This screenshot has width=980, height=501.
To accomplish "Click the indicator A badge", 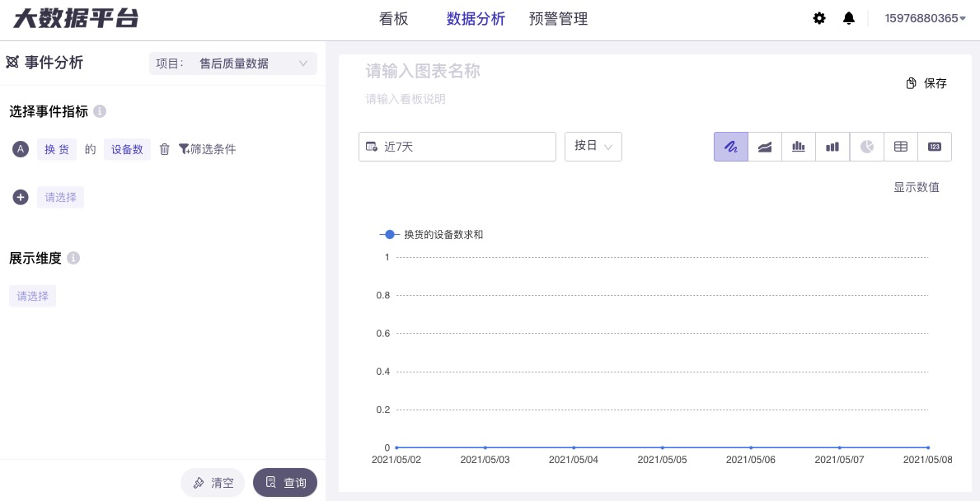I will coord(21,149).
